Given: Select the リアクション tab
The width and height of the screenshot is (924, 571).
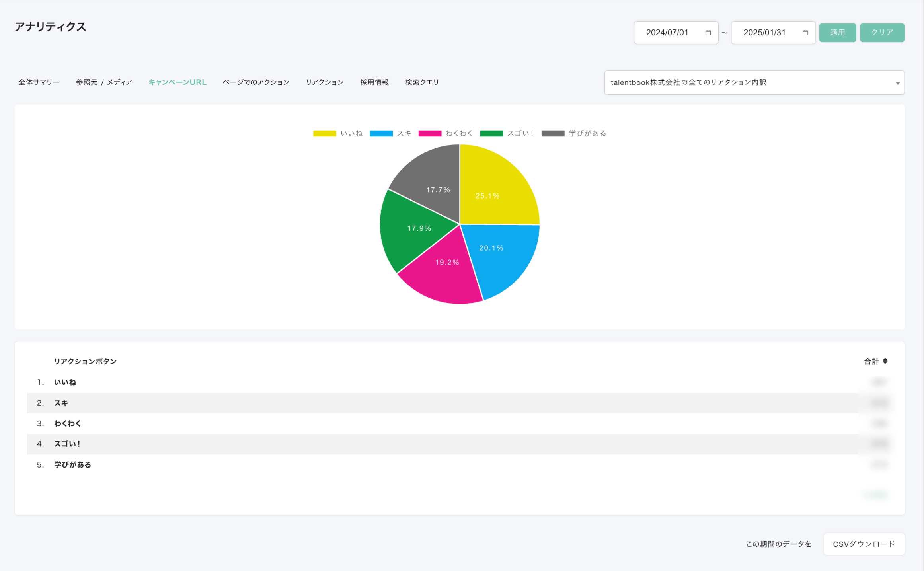Looking at the screenshot, I should [x=324, y=82].
